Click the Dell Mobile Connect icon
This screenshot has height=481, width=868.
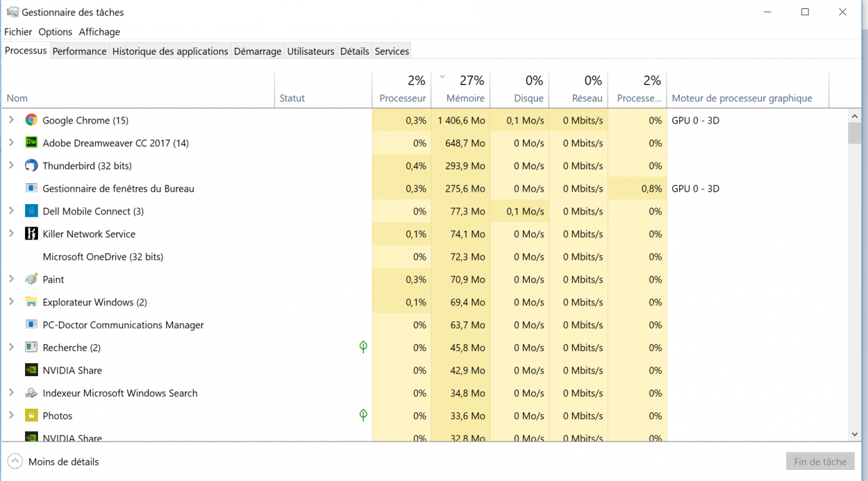point(31,211)
